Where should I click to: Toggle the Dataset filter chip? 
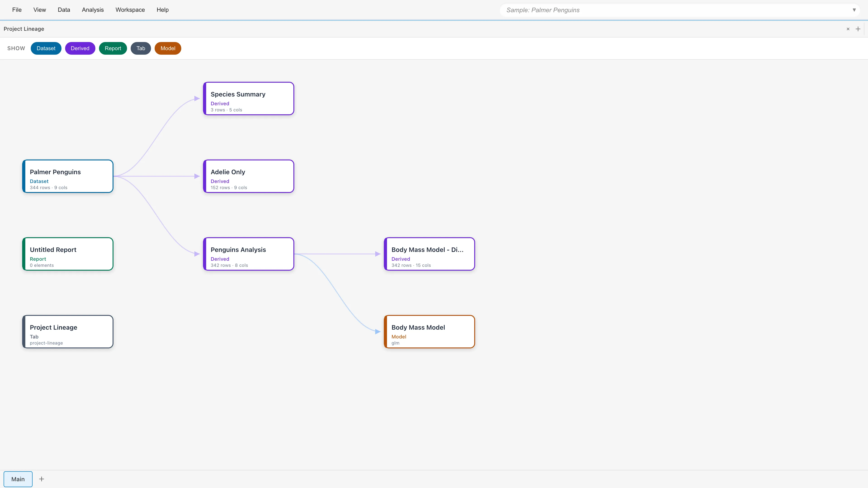[x=46, y=48]
